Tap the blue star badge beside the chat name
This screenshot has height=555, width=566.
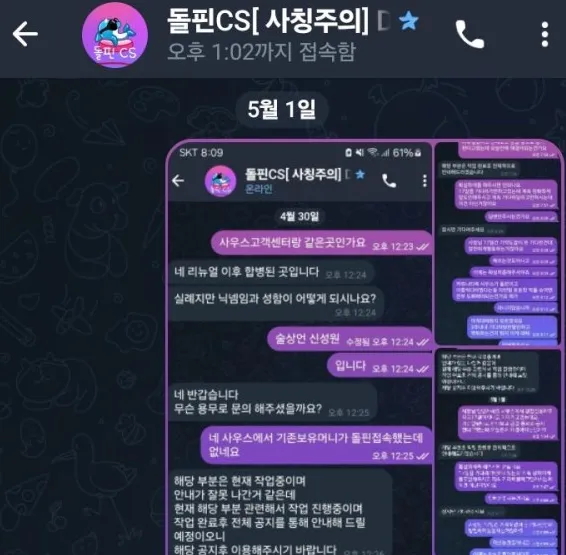click(x=409, y=21)
